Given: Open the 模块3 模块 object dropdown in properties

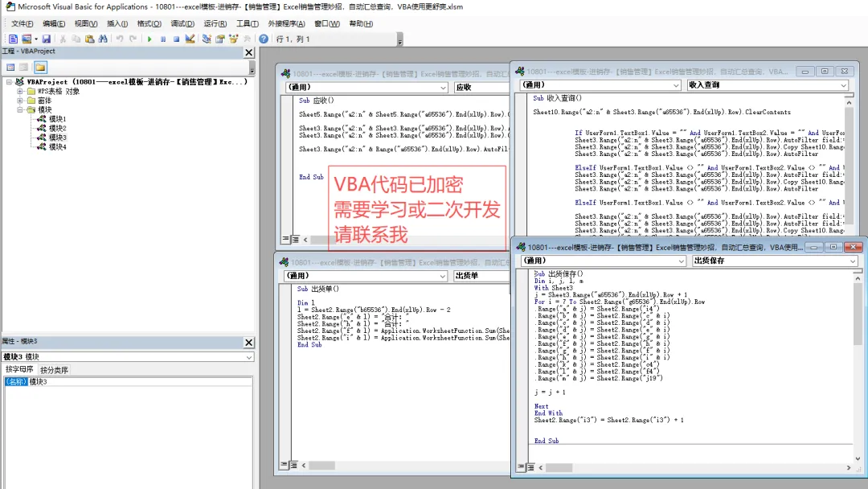Looking at the screenshot, I should (248, 357).
